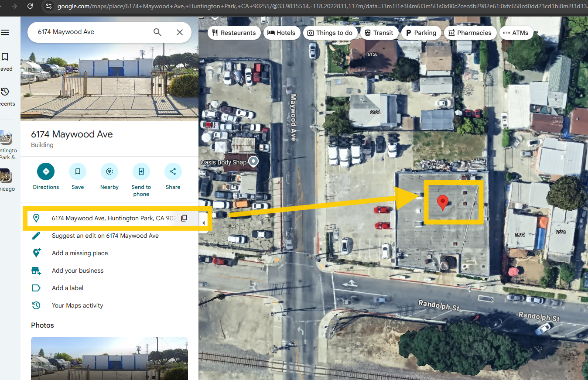Select the Pharmacies filter chip
Viewport: 588px width, 380px height.
click(x=470, y=33)
